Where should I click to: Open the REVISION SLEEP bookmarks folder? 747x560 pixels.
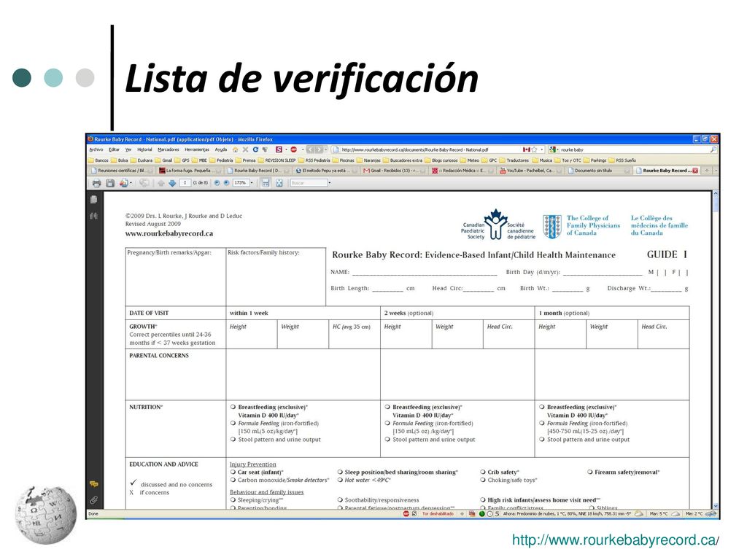coord(276,160)
